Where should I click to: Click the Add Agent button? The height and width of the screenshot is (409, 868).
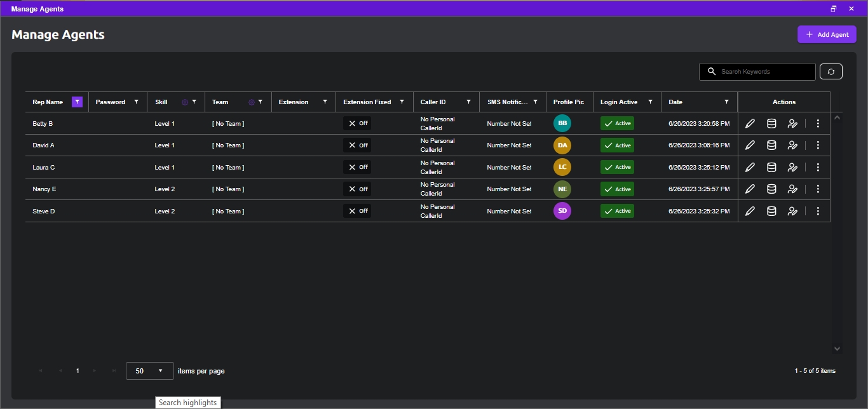click(x=827, y=34)
